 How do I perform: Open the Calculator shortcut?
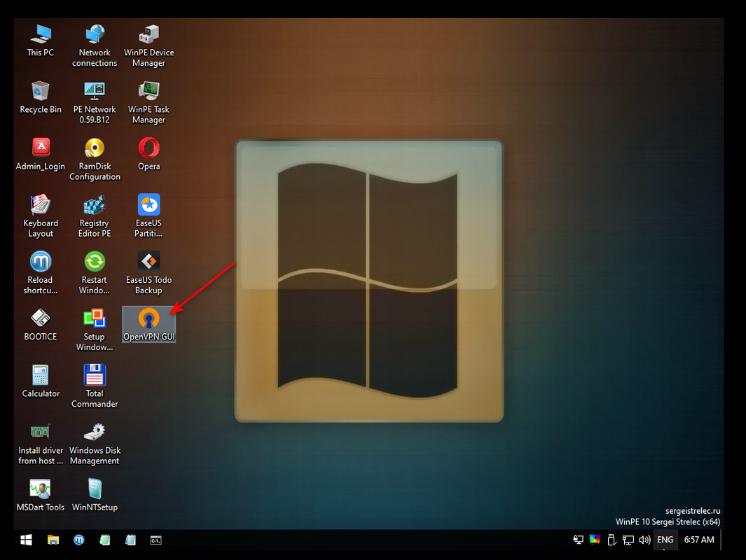(41, 381)
